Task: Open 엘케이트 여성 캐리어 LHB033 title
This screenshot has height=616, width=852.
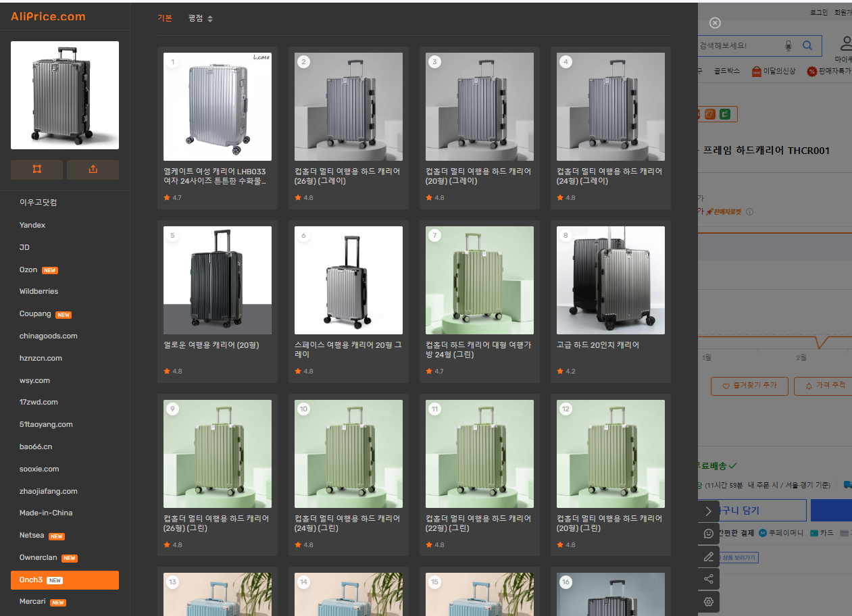Action: [x=216, y=176]
